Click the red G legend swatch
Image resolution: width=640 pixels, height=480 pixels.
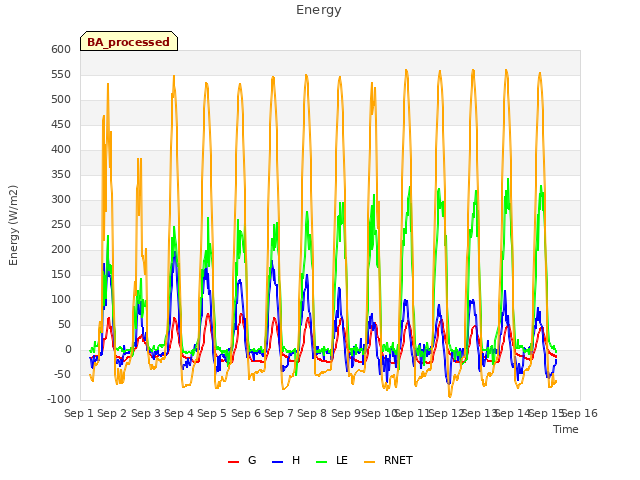coord(233,462)
